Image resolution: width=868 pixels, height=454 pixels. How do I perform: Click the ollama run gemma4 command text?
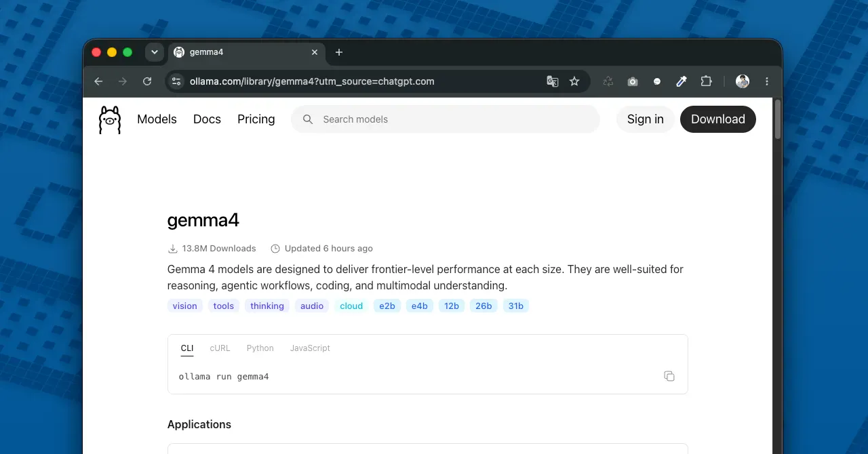coord(224,377)
